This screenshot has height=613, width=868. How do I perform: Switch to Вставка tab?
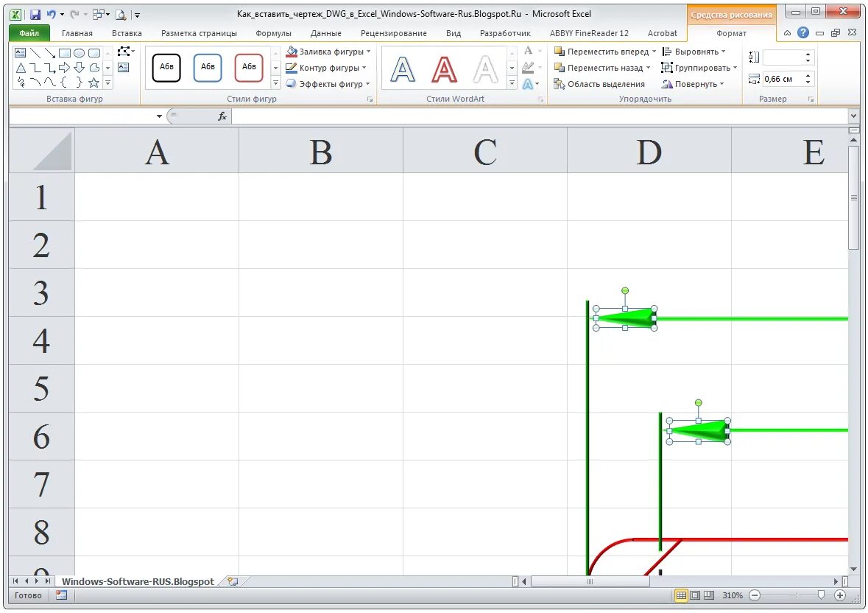(127, 33)
